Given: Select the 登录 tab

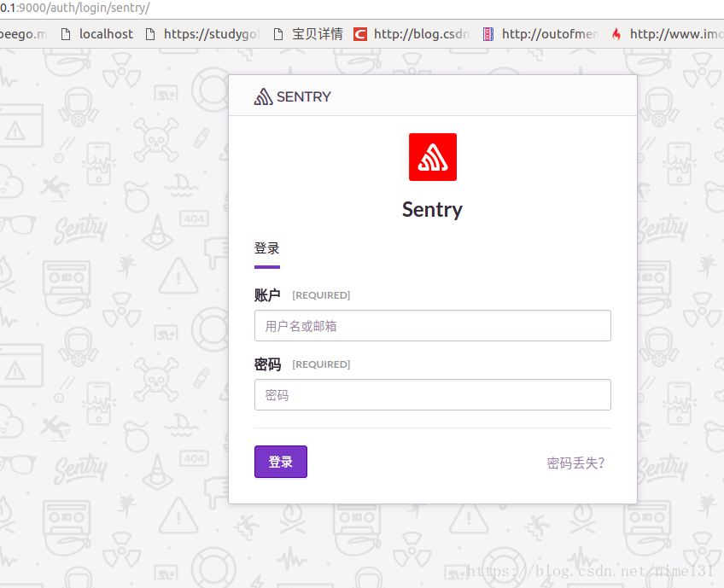Looking at the screenshot, I should [x=267, y=249].
